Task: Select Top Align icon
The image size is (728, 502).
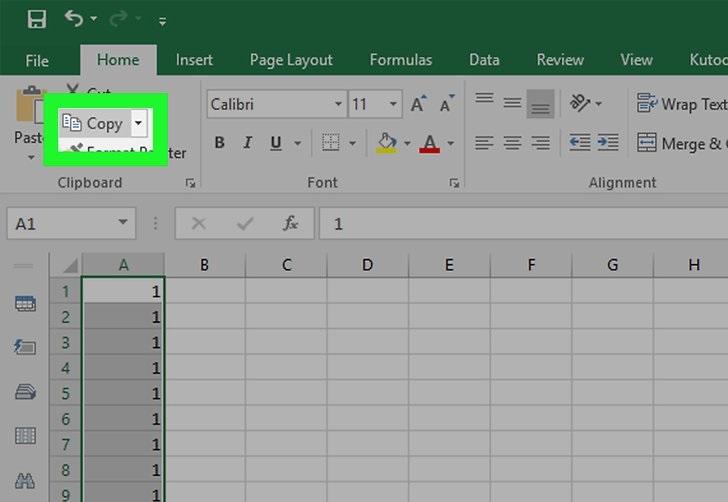Action: pos(484,98)
